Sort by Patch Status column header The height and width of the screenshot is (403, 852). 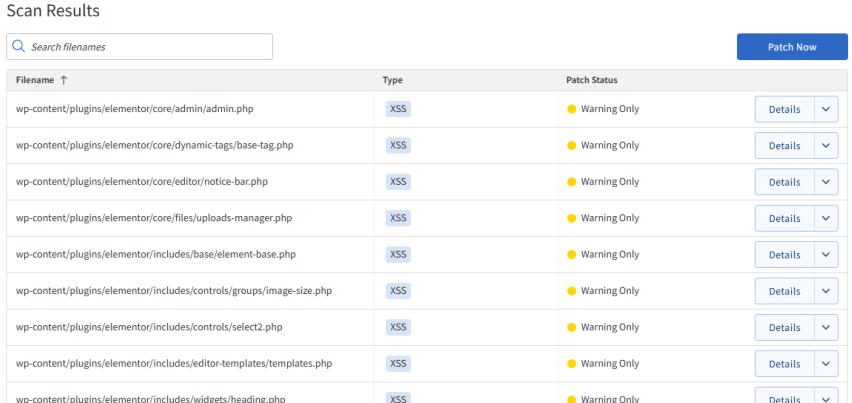point(591,80)
